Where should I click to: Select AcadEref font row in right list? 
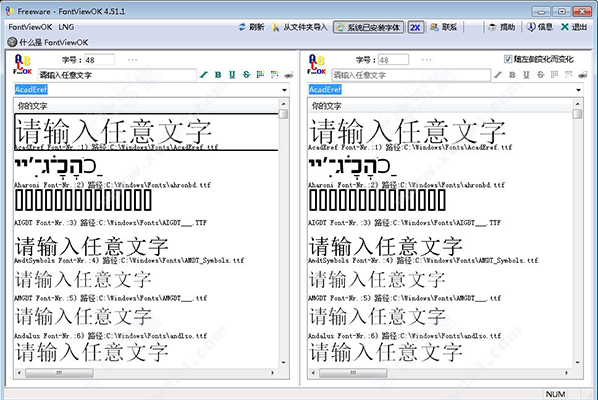pos(440,132)
